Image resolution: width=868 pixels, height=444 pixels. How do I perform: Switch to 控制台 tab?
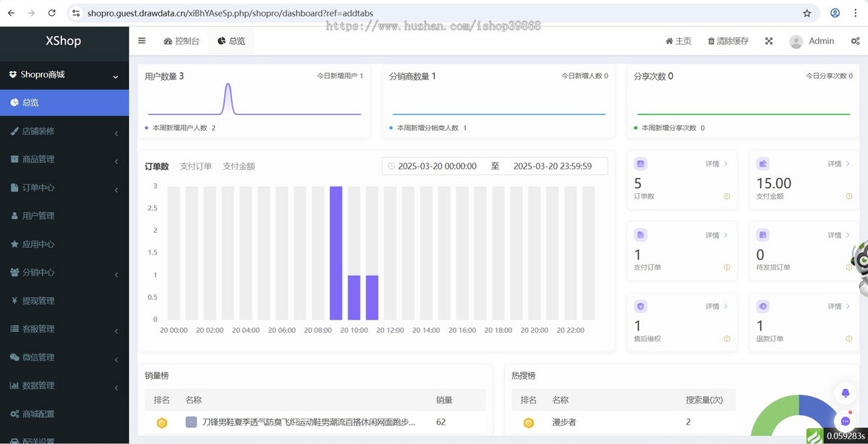182,41
